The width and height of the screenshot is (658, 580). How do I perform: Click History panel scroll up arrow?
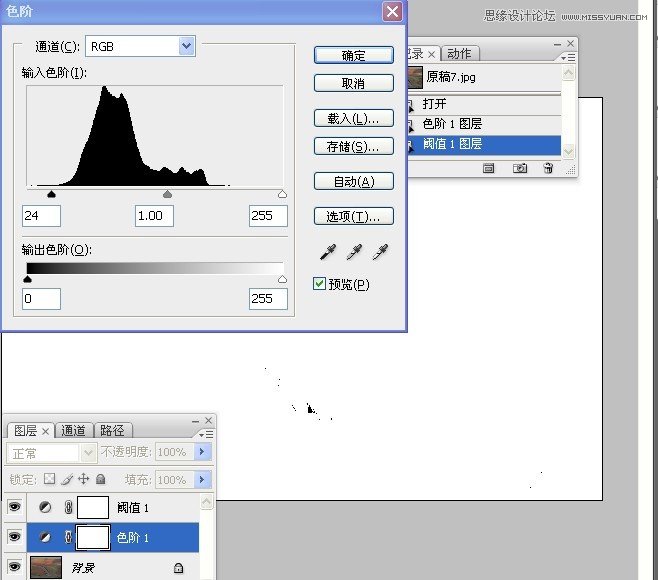click(568, 73)
